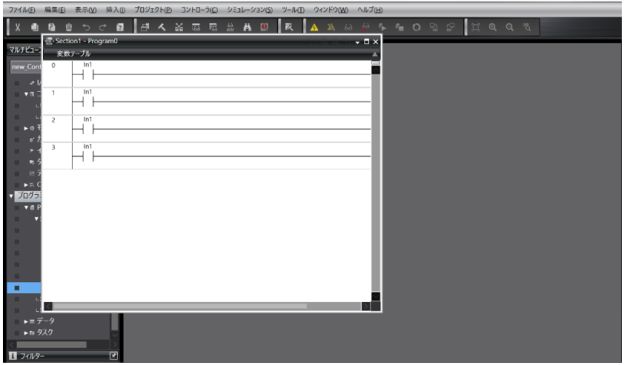This screenshot has width=624, height=365.
Task: Open the ファイル menu
Action: coord(22,10)
